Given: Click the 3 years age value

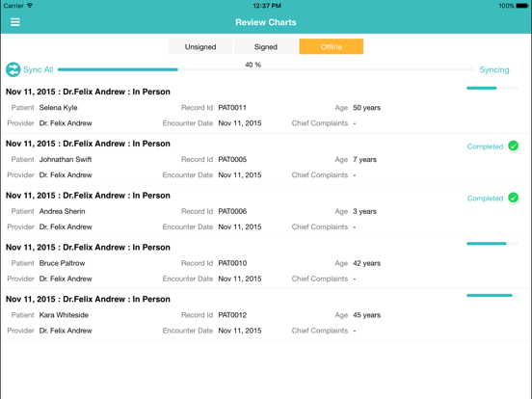Looking at the screenshot, I should [x=364, y=212].
